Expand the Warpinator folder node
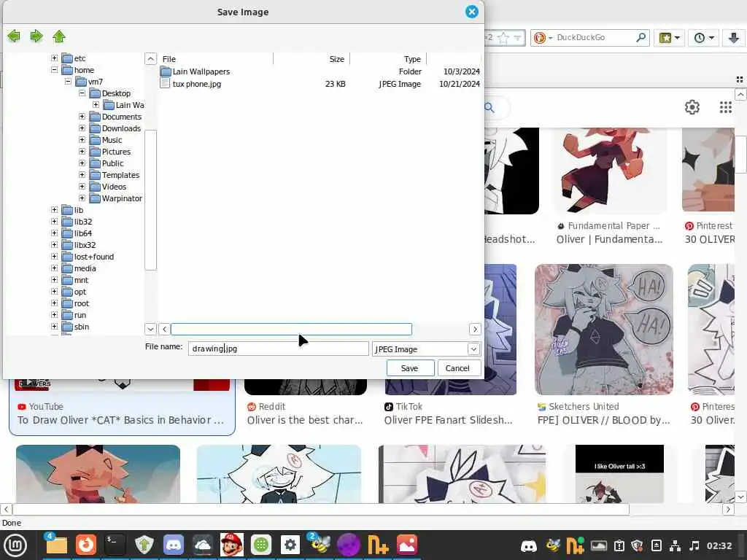Screen dimensions: 747x560 82,198
